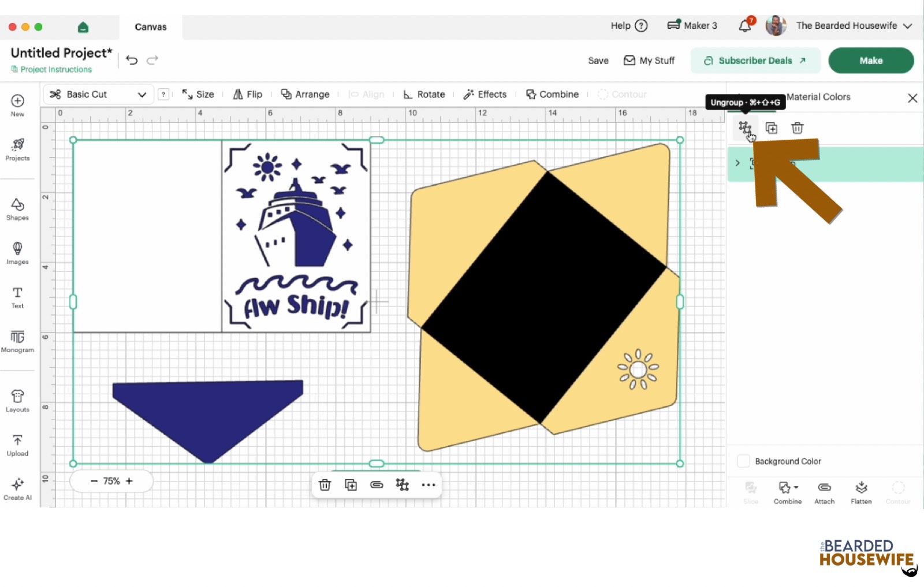The image size is (924, 587).
Task: Open the Projects panel
Action: [x=17, y=149]
